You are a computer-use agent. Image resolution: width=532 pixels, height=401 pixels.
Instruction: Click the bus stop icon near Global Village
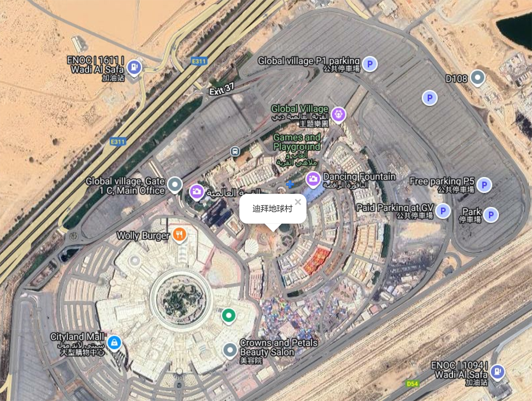[235, 151]
